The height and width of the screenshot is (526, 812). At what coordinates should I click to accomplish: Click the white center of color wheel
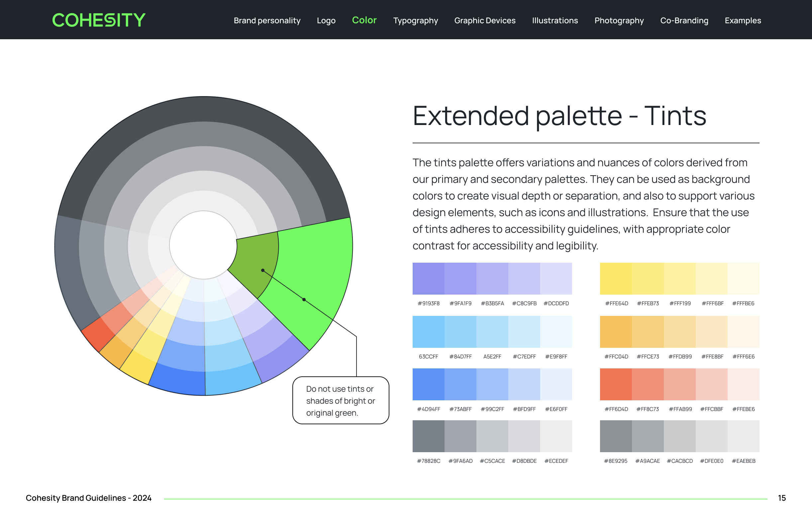203,245
